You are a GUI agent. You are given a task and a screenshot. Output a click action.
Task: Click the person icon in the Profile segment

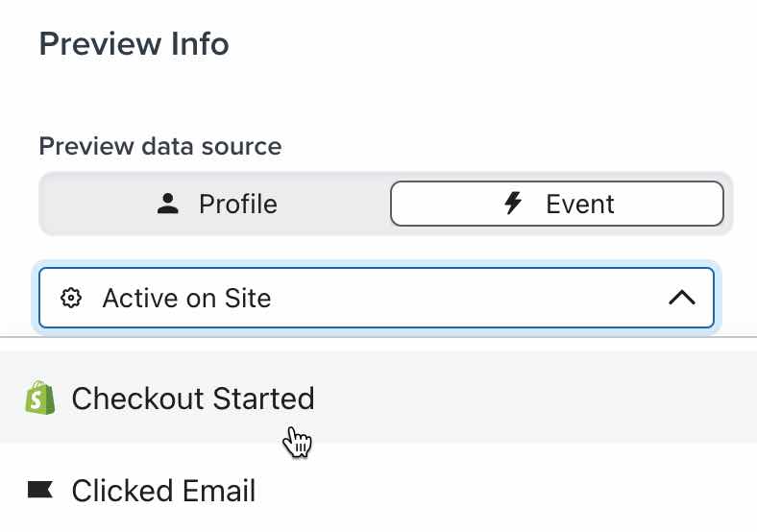tap(168, 204)
